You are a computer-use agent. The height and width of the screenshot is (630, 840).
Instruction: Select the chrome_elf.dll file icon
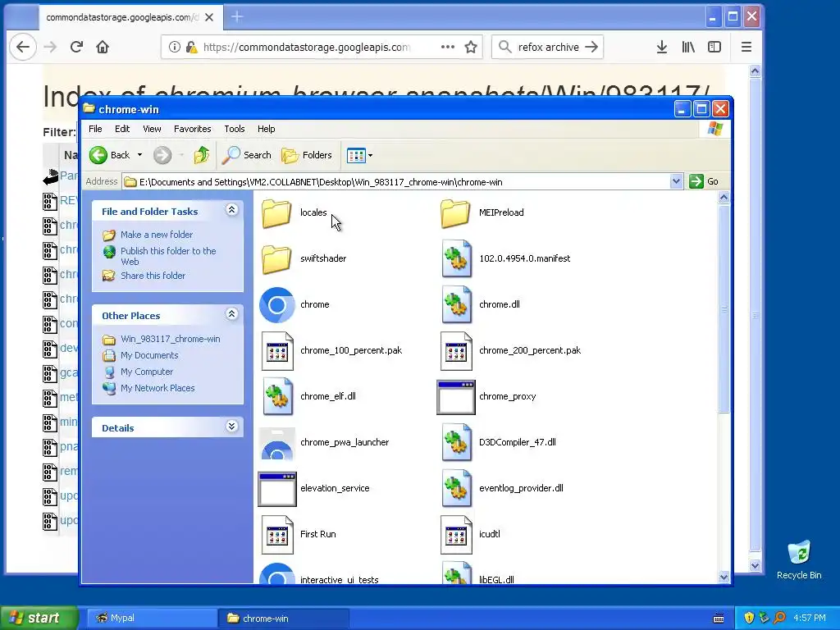(277, 397)
